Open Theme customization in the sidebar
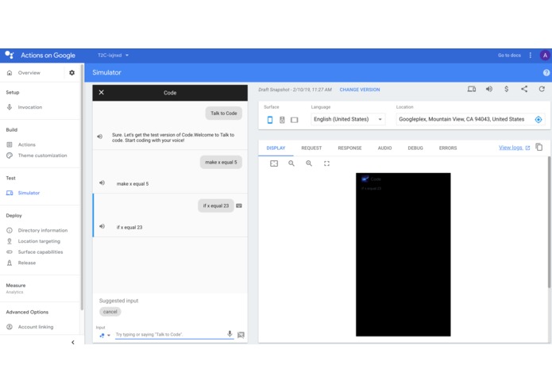Viewport: 552px width, 392px height. point(41,156)
